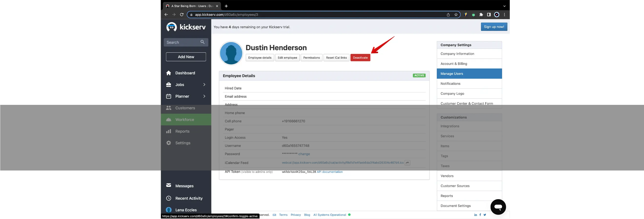This screenshot has width=644, height=219.
Task: Click Lena Eccles avatar icon
Action: [169, 210]
